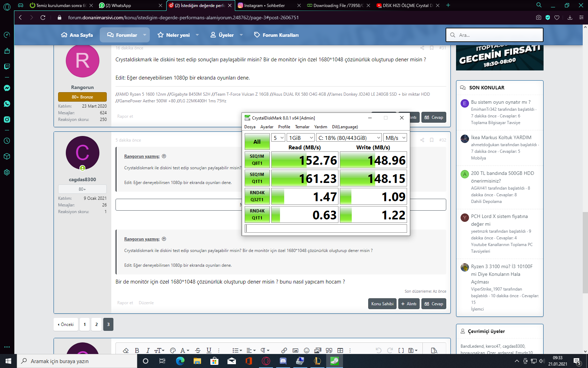
Task: Open Twitch from the Opera sidebar
Action: click(x=7, y=67)
